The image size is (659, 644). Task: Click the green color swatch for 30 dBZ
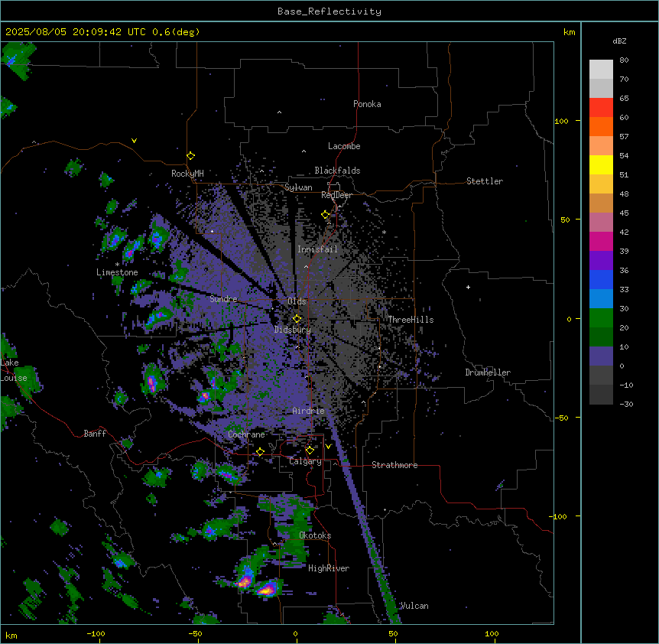601,318
